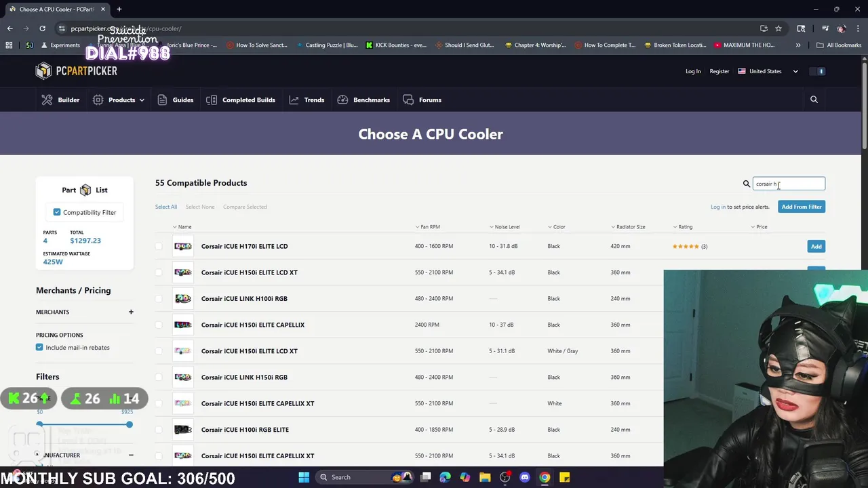Reload the page in Chrome

[x=42, y=28]
